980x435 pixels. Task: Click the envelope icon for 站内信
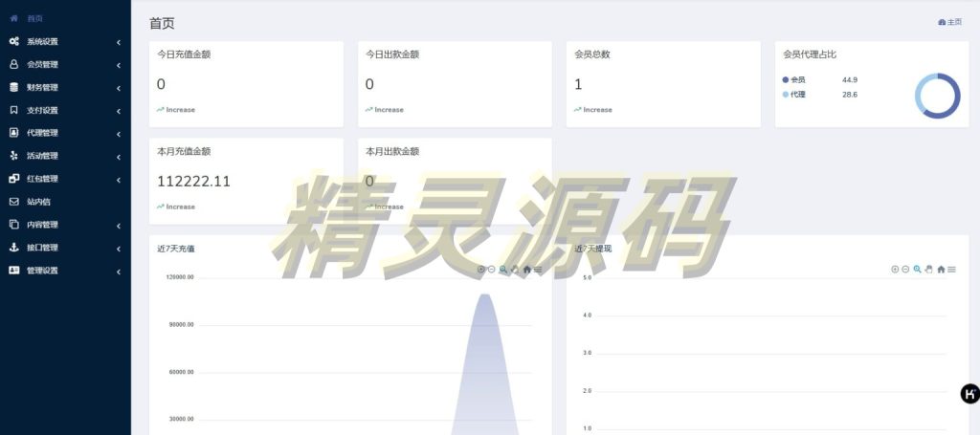coord(13,202)
